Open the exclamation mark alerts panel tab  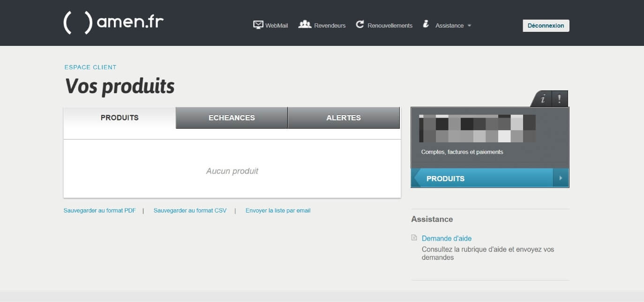pyautogui.click(x=559, y=99)
